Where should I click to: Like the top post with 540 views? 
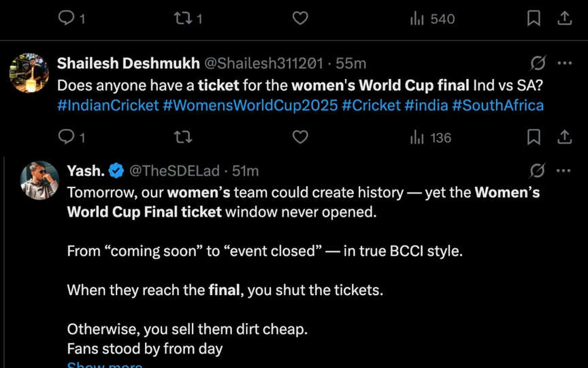300,18
